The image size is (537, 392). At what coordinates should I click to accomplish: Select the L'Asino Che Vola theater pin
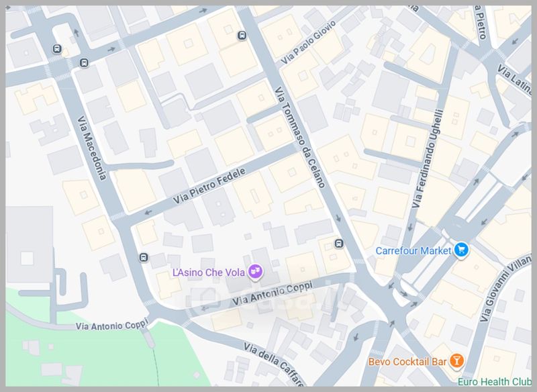[255, 272]
